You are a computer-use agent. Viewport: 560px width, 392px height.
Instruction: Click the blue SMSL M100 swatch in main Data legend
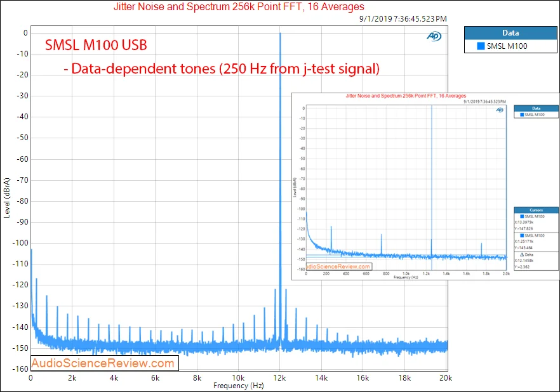[x=481, y=46]
